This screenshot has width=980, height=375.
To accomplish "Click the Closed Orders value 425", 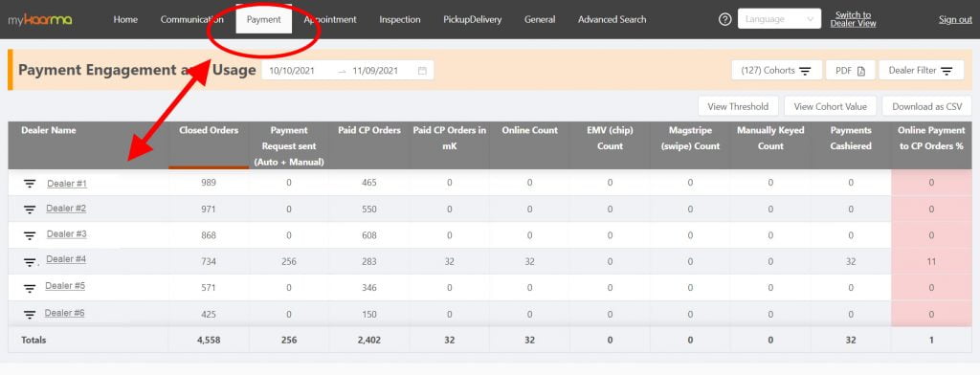I will 209,315.
